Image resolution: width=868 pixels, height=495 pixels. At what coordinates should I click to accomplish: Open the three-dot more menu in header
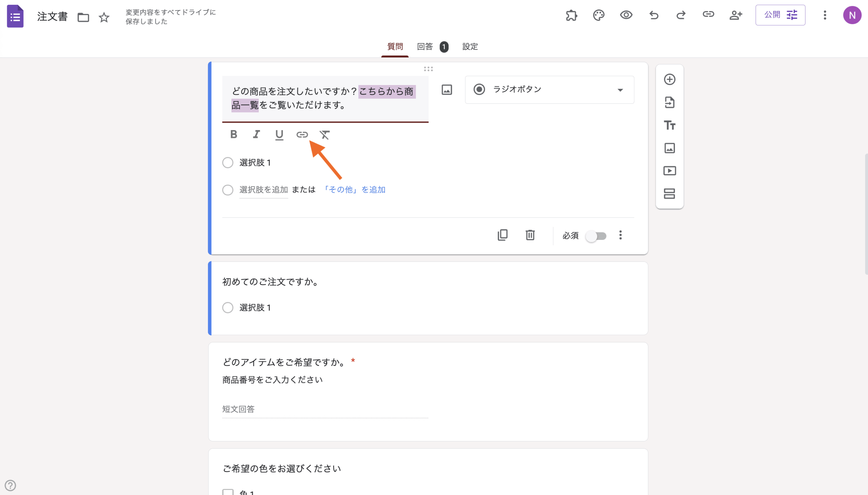(825, 15)
